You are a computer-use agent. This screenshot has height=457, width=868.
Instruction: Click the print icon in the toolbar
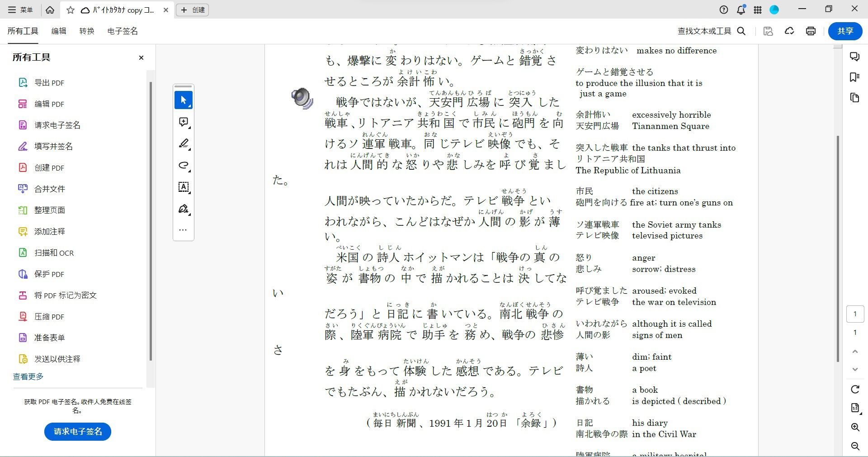[811, 31]
